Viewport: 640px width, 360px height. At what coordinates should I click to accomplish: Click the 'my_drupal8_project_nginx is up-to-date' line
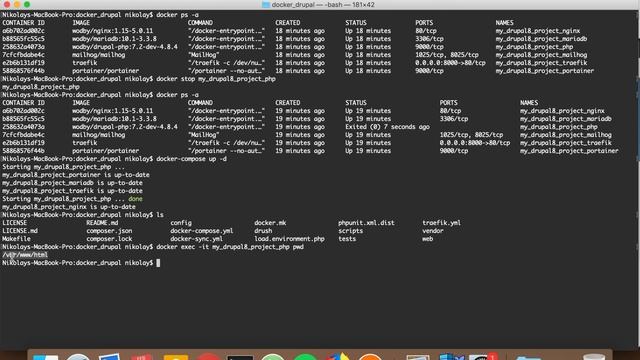click(x=69, y=207)
